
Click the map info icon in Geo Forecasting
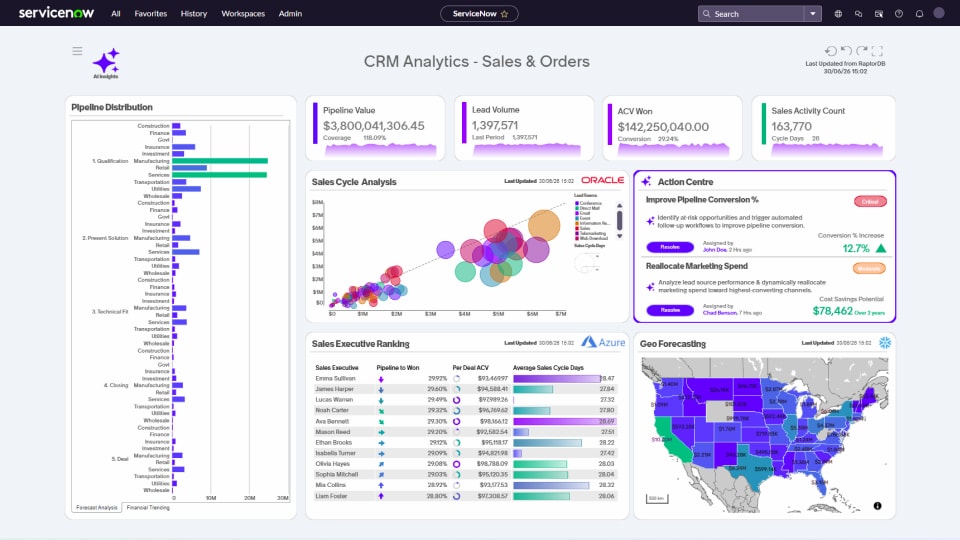click(877, 506)
